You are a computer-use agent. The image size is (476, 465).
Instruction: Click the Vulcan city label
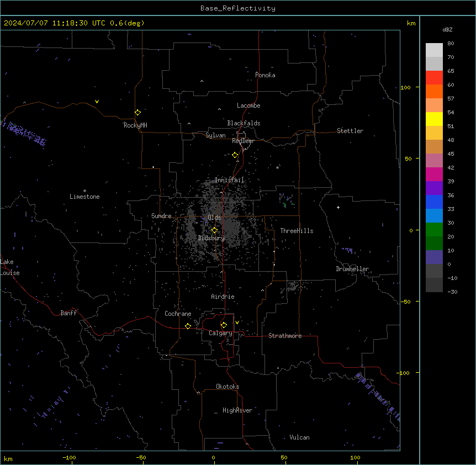tap(299, 437)
